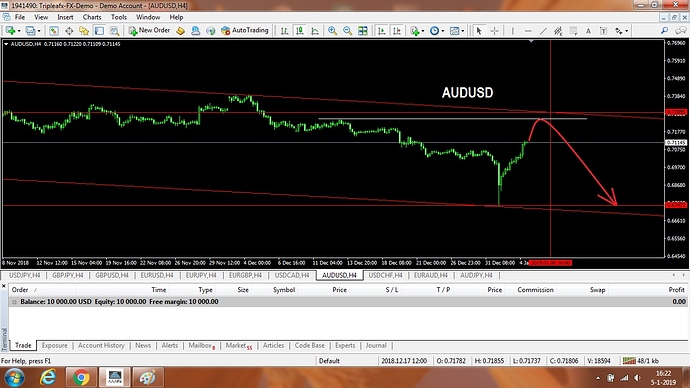The height and width of the screenshot is (388, 690).
Task: Expand the Arrows objects dropdown arrow
Action: [627, 31]
